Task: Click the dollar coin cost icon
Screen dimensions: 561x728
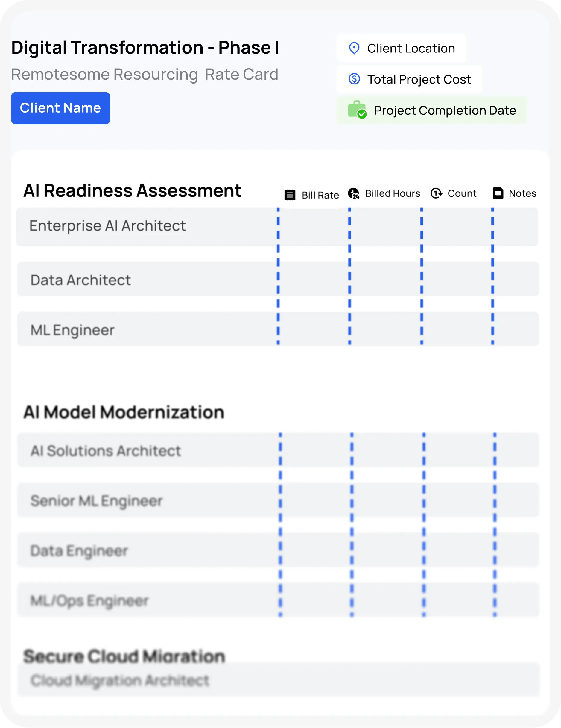Action: point(354,79)
